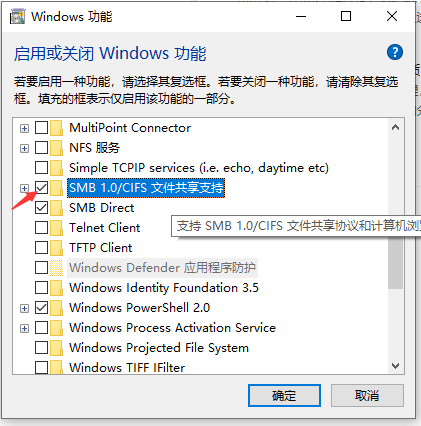
Task: Select the Windows Projected File System item
Action: (x=159, y=348)
